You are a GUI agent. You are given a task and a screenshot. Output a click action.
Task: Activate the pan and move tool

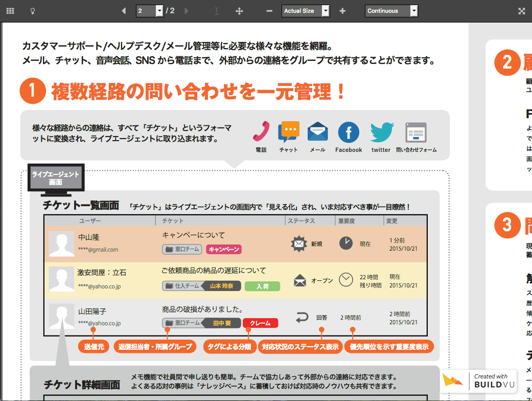coord(239,10)
